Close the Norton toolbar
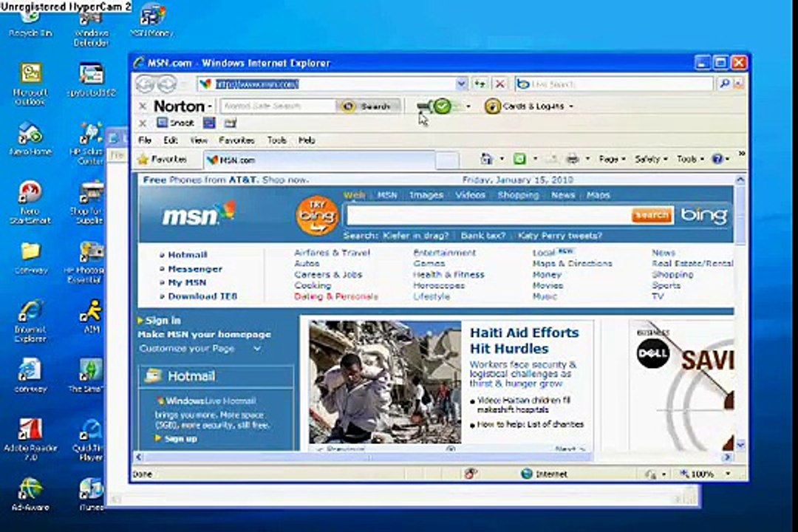Image resolution: width=798 pixels, height=532 pixels. pyautogui.click(x=143, y=106)
